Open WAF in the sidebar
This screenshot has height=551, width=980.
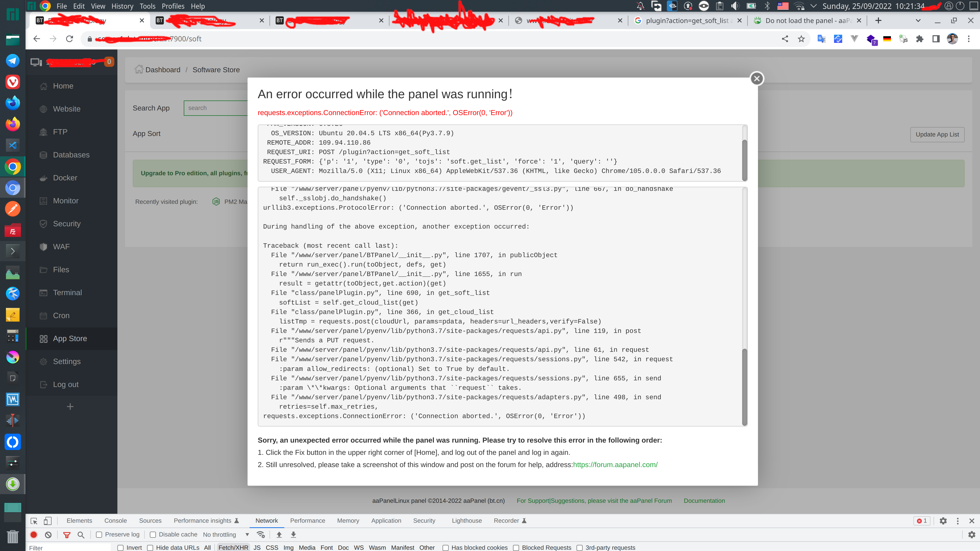(x=71, y=247)
